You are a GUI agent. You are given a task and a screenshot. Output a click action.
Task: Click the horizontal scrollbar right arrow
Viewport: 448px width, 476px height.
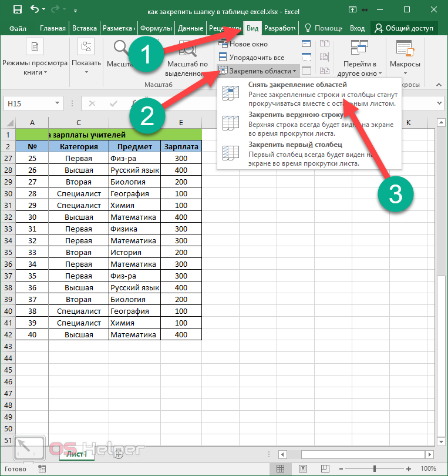(x=429, y=454)
